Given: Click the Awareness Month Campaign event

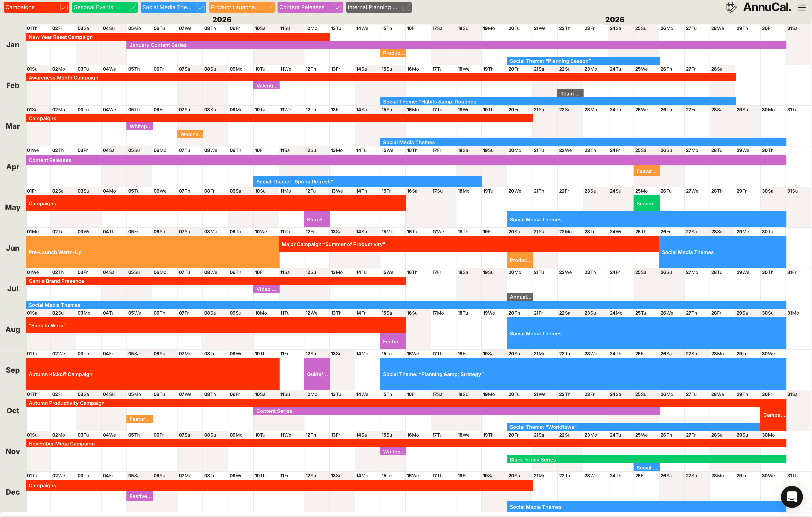Looking at the screenshot, I should [x=380, y=78].
